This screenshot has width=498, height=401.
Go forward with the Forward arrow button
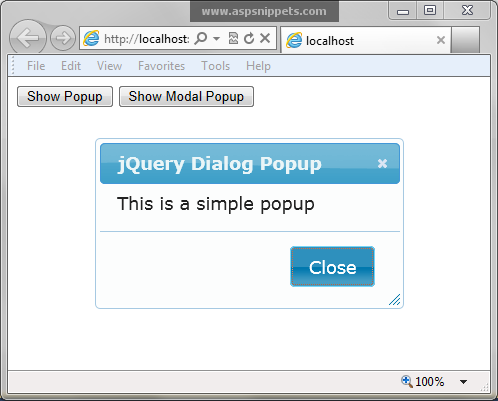(x=63, y=38)
